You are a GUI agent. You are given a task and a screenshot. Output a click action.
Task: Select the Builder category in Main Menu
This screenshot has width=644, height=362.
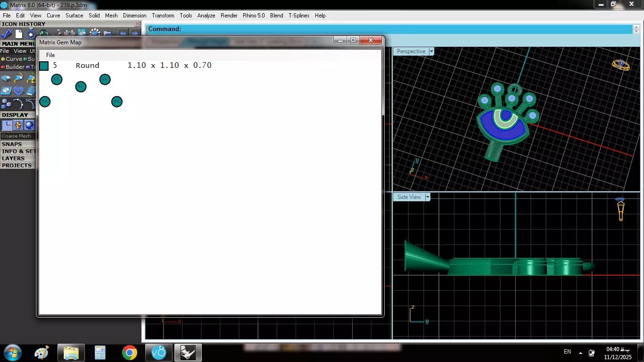click(x=13, y=67)
